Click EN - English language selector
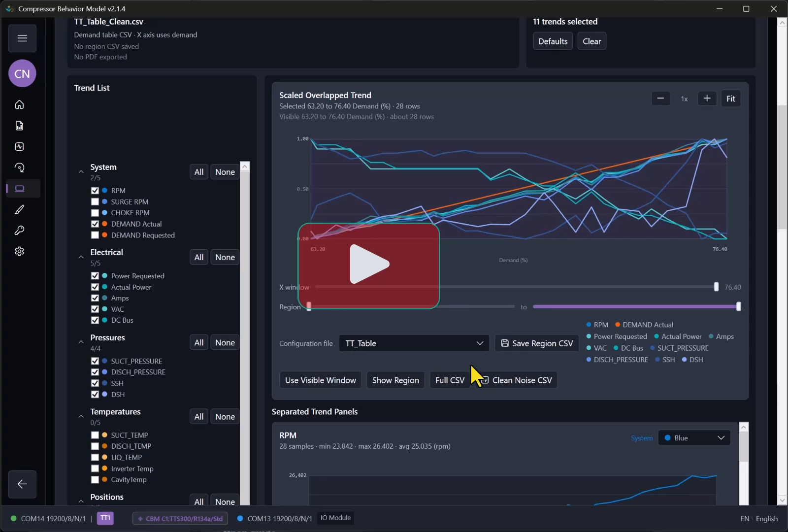Image resolution: width=788 pixels, height=532 pixels. (759, 519)
